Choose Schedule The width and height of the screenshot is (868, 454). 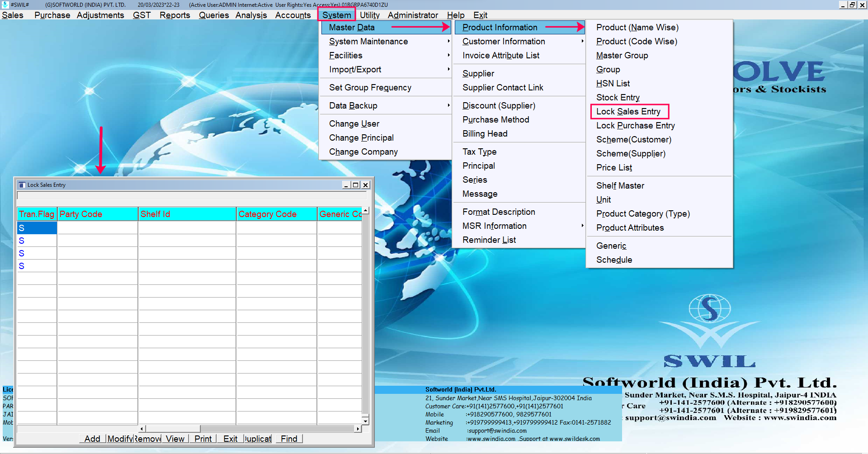pyautogui.click(x=659, y=260)
